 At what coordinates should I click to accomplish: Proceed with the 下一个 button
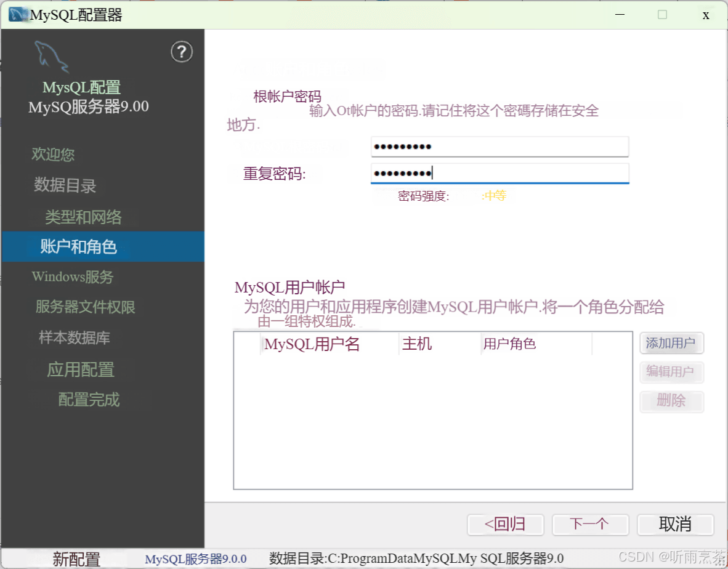pyautogui.click(x=590, y=525)
